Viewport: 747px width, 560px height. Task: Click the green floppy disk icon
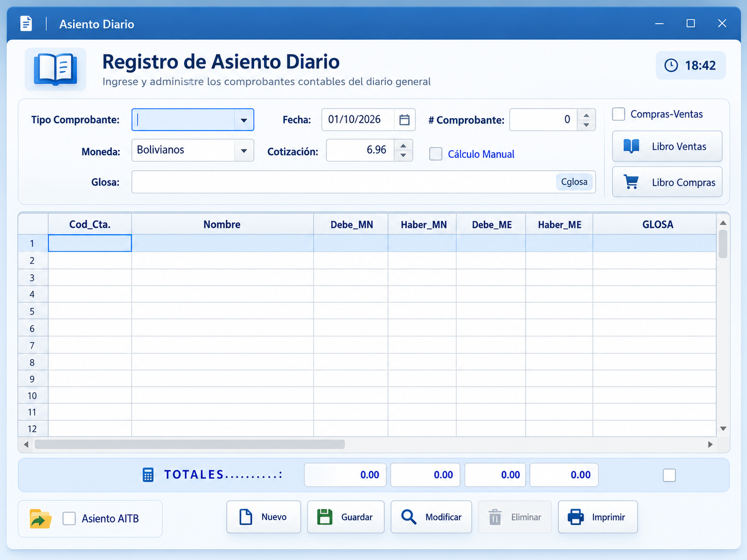tap(324, 517)
